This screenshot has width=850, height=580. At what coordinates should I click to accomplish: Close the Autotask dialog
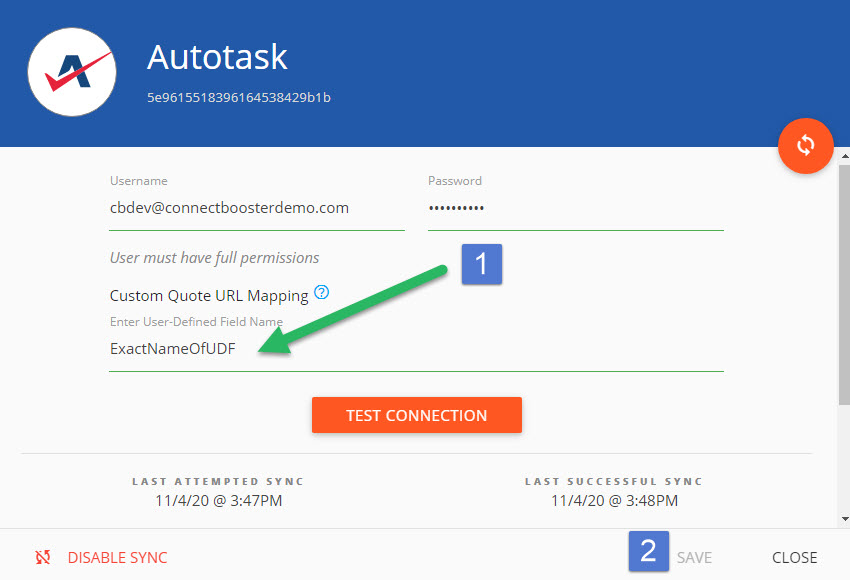point(795,558)
